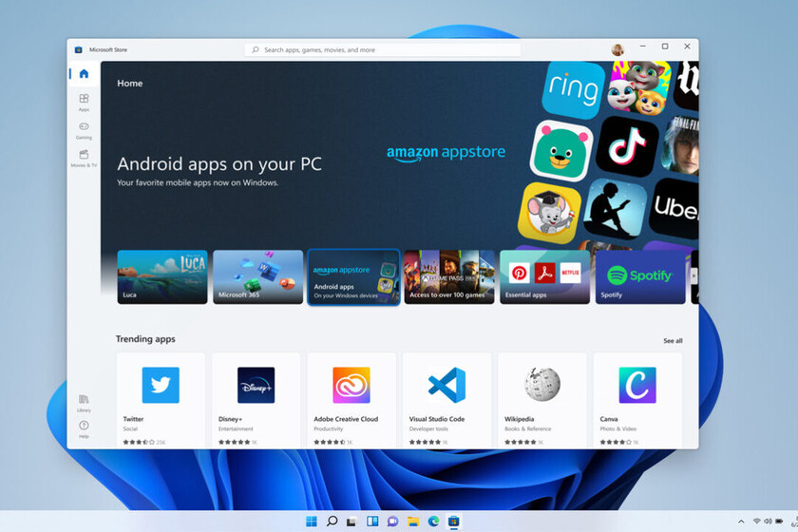Expand the system tray hidden icons chevron
The height and width of the screenshot is (532, 798).
point(741,522)
